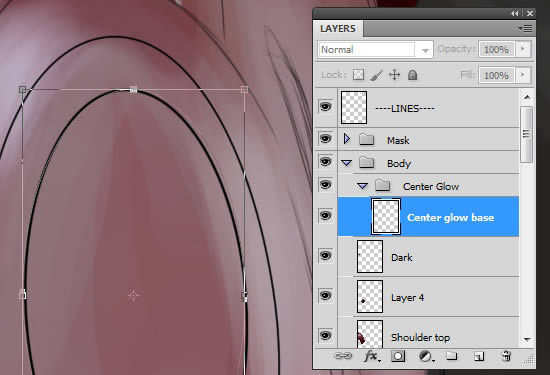Click the link layers icon
Image resolution: width=550 pixels, height=375 pixels.
[x=343, y=356]
